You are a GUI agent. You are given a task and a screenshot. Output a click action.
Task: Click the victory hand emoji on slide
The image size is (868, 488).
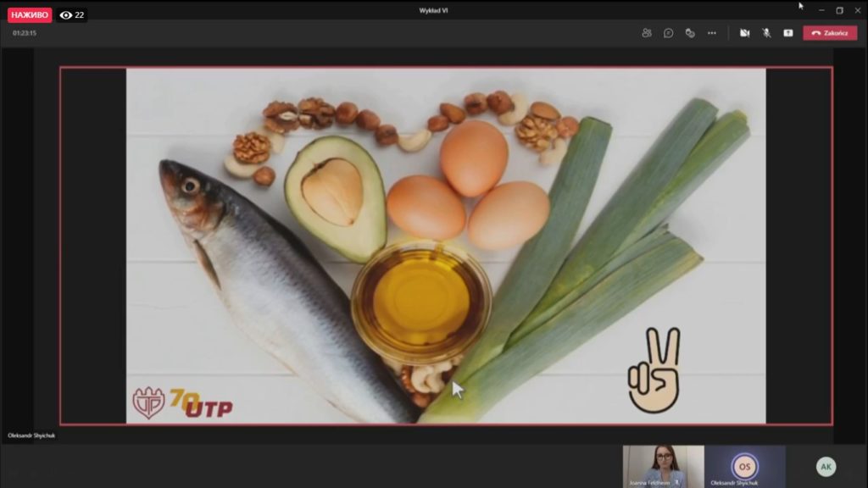pyautogui.click(x=654, y=370)
